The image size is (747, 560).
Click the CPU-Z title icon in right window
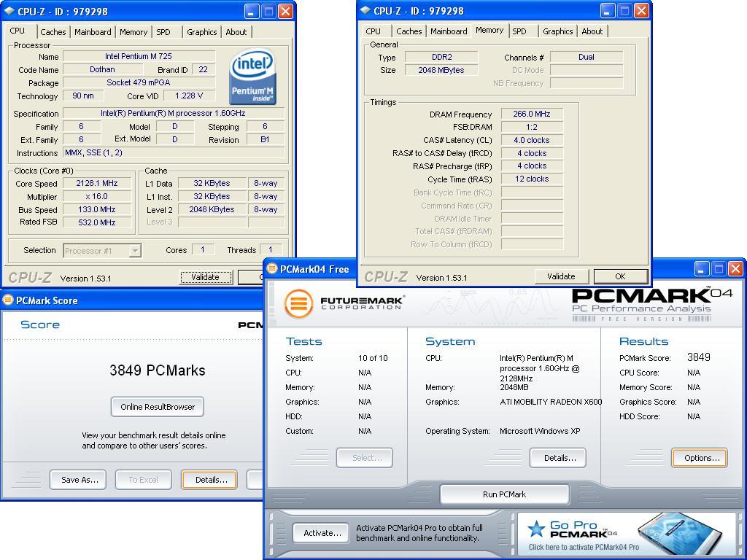coord(365,10)
